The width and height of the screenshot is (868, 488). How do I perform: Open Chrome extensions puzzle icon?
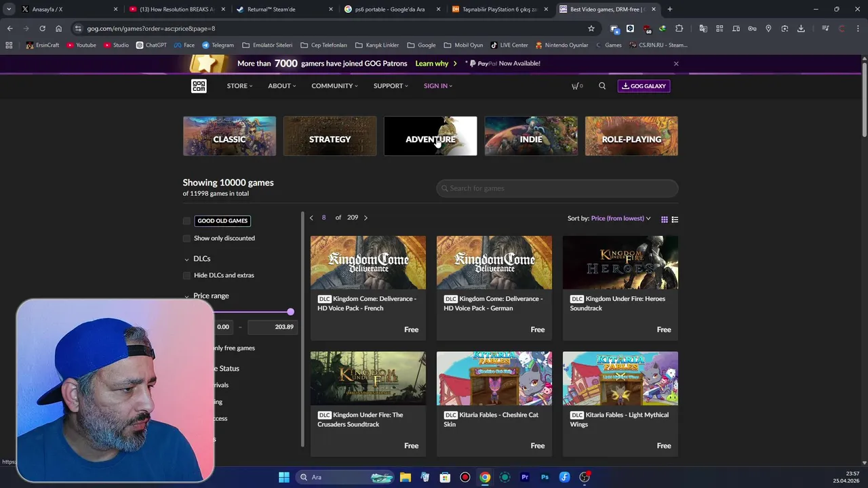tap(679, 28)
